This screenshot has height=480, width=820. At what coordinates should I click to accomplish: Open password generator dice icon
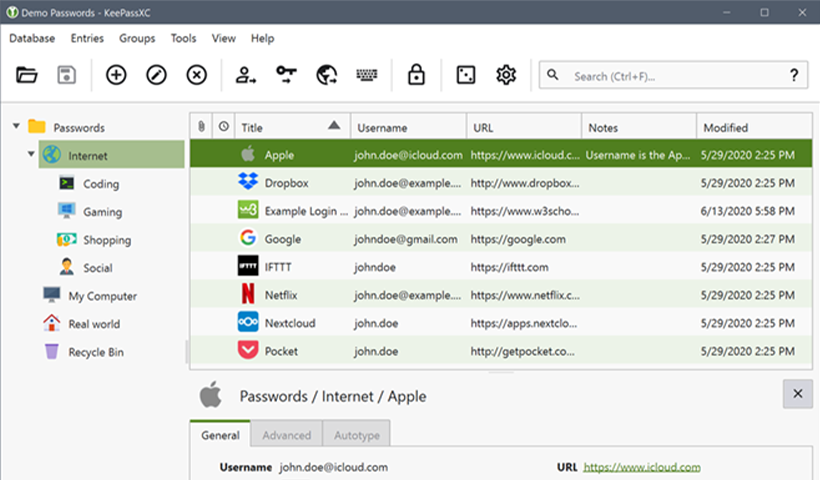click(465, 75)
